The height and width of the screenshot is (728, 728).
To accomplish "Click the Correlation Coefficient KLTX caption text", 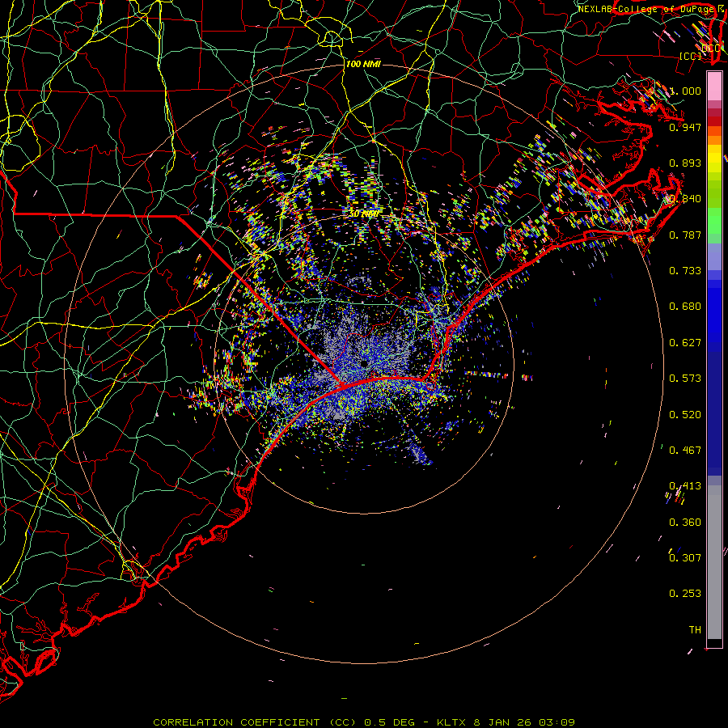I will click(x=364, y=722).
